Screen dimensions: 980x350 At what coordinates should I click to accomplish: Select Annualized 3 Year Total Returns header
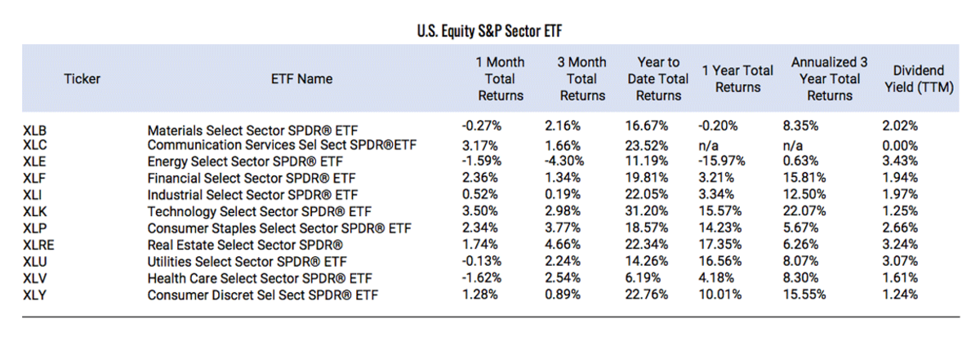point(829,79)
